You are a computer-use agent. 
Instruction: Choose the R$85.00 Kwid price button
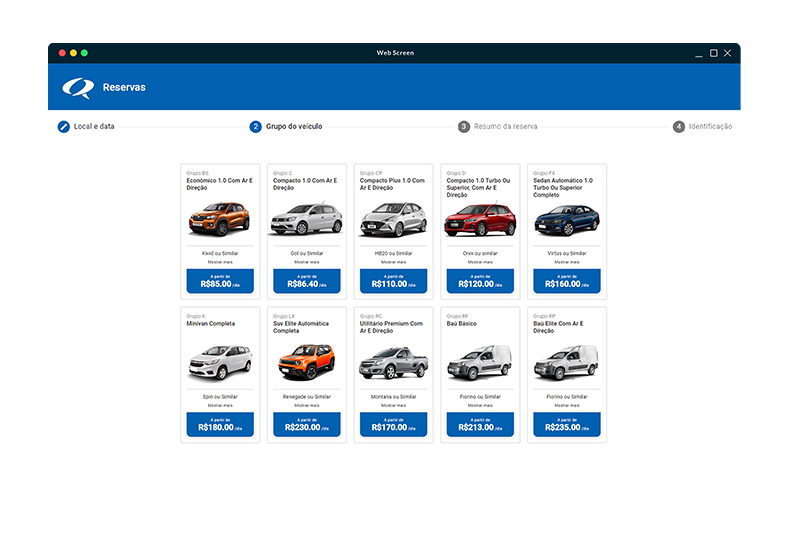[220, 281]
